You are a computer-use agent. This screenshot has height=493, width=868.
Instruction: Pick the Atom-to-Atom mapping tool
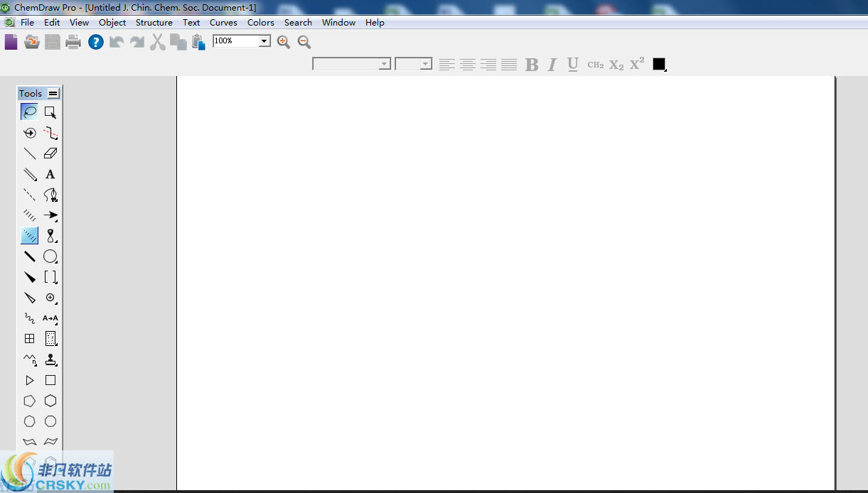point(50,318)
